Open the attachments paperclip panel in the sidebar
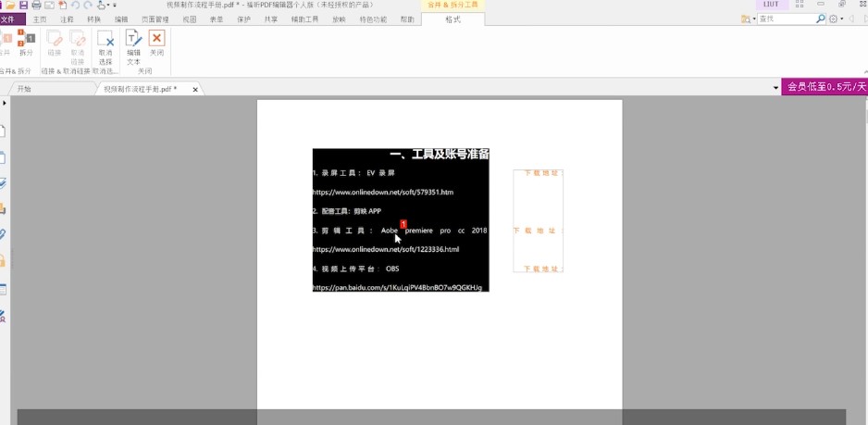The width and height of the screenshot is (868, 425). [2, 234]
